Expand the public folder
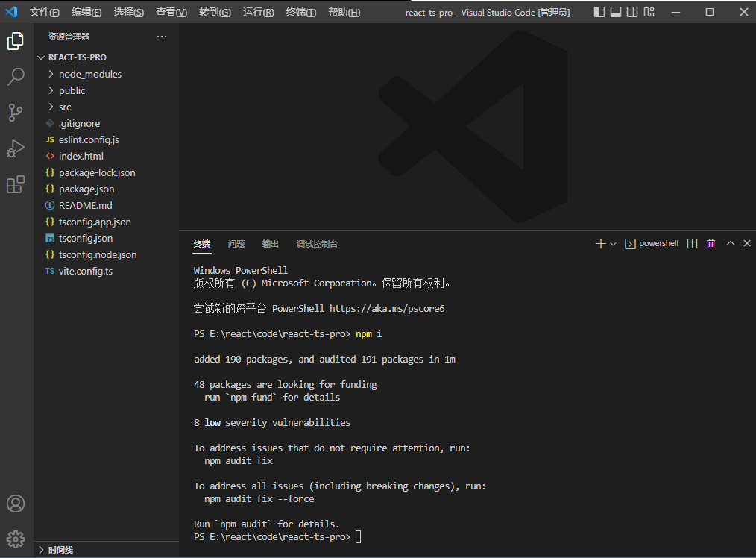This screenshot has width=756, height=558. (106, 90)
